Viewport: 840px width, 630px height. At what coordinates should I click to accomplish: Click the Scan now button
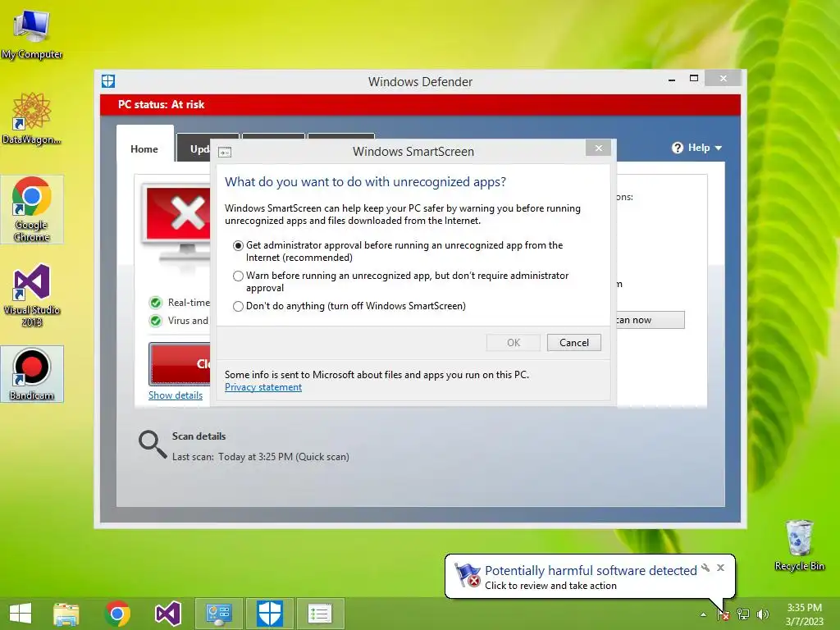pos(650,320)
